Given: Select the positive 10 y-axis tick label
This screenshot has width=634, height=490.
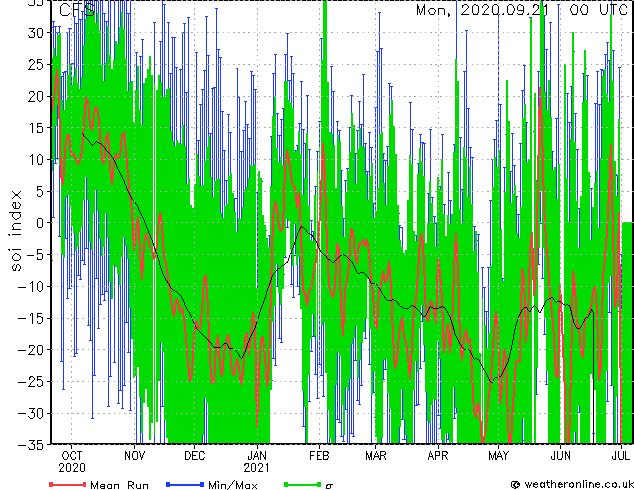Looking at the screenshot, I should point(36,160).
